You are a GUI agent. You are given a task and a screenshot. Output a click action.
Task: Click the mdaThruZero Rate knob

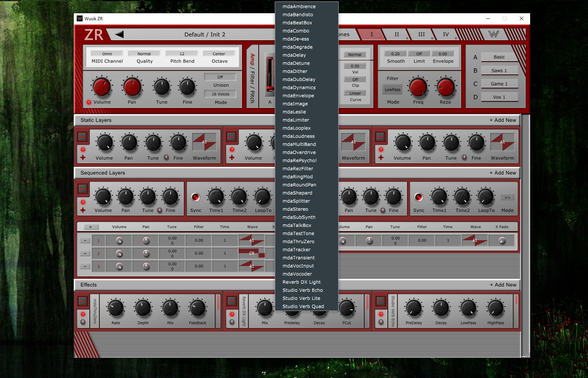[116, 308]
